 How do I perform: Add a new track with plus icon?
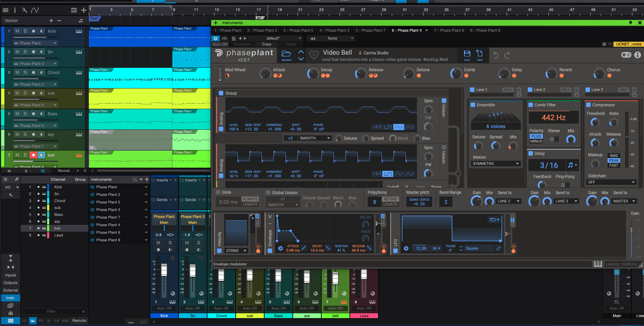pyautogui.click(x=84, y=10)
